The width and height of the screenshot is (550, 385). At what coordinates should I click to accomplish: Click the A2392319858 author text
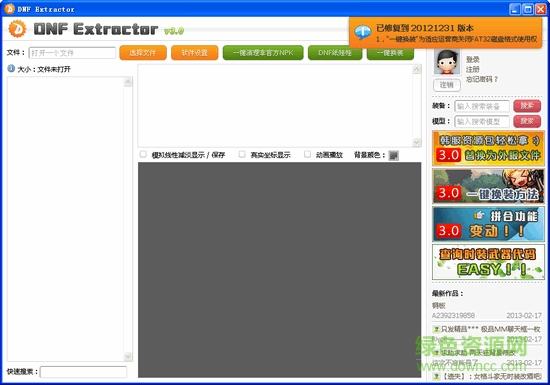pyautogui.click(x=453, y=316)
